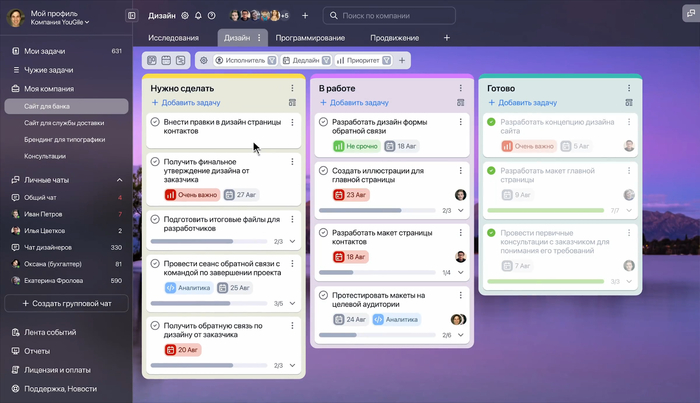Add a new board with plus icon
Image resolution: width=700 pixels, height=403 pixels.
click(446, 38)
